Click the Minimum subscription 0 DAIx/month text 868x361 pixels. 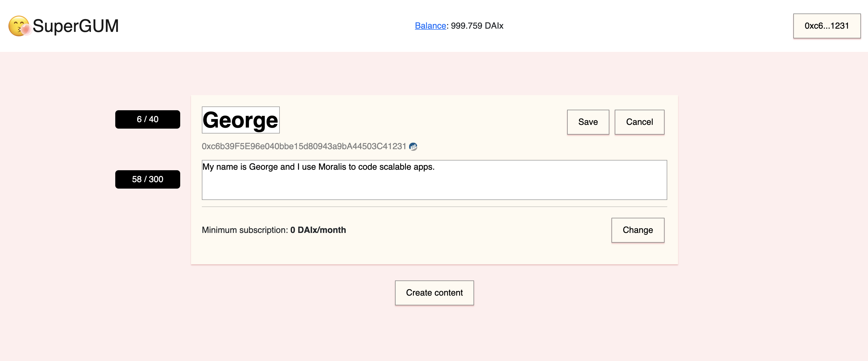(274, 230)
